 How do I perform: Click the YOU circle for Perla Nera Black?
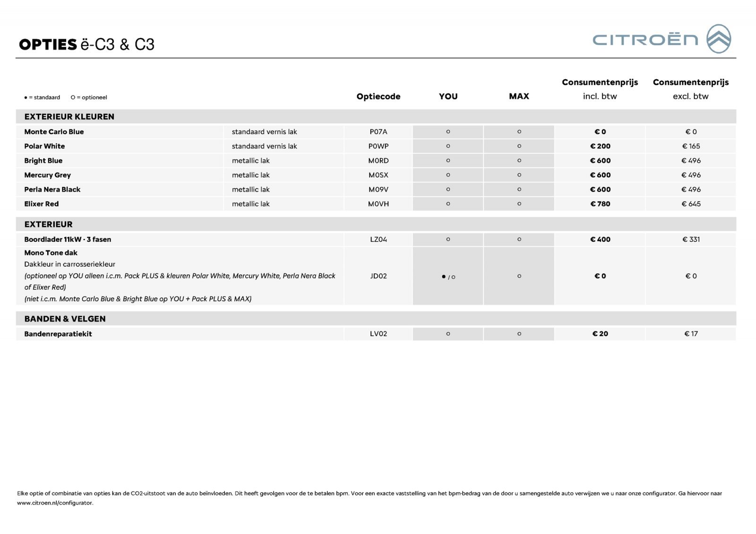(x=448, y=189)
